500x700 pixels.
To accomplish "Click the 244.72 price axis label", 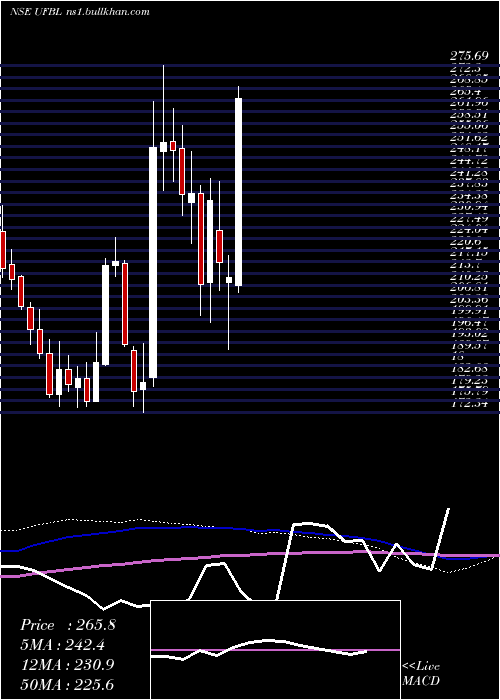I will (469, 161).
